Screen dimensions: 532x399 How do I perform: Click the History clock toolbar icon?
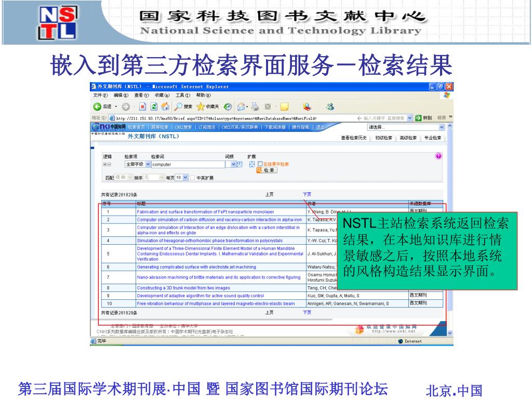click(228, 107)
